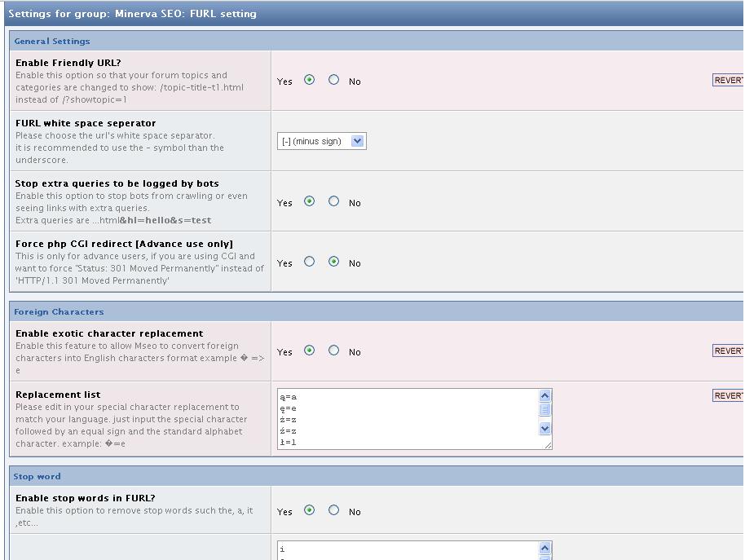Image resolution: width=745 pixels, height=560 pixels.
Task: Select No for Enable stop words in FURL
Action: coord(333,510)
